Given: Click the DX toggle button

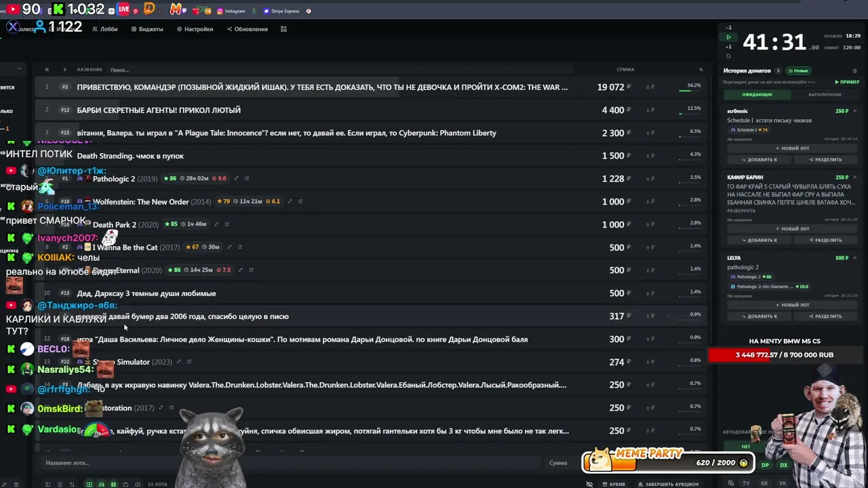Looking at the screenshot, I should click(x=783, y=465).
